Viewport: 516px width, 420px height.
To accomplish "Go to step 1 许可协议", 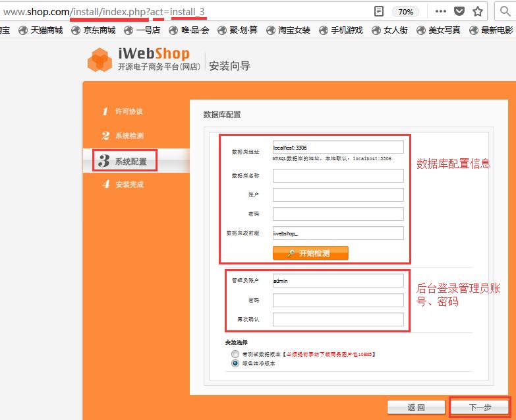I will coord(123,111).
